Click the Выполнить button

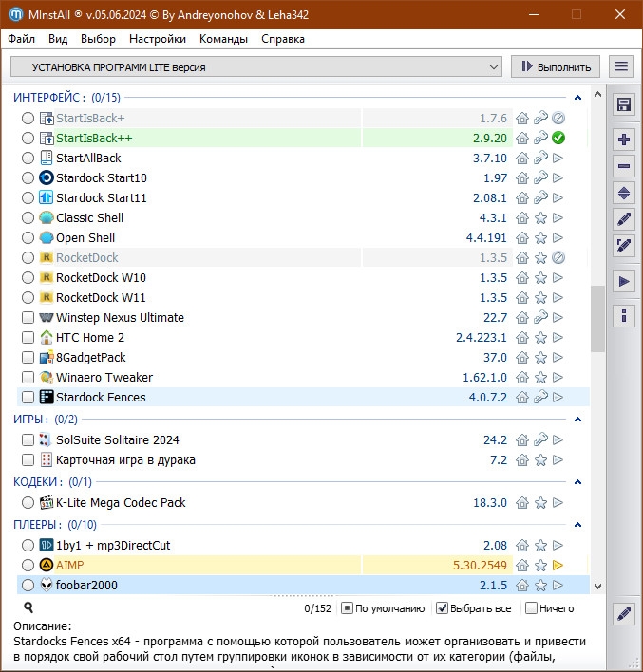tap(556, 66)
